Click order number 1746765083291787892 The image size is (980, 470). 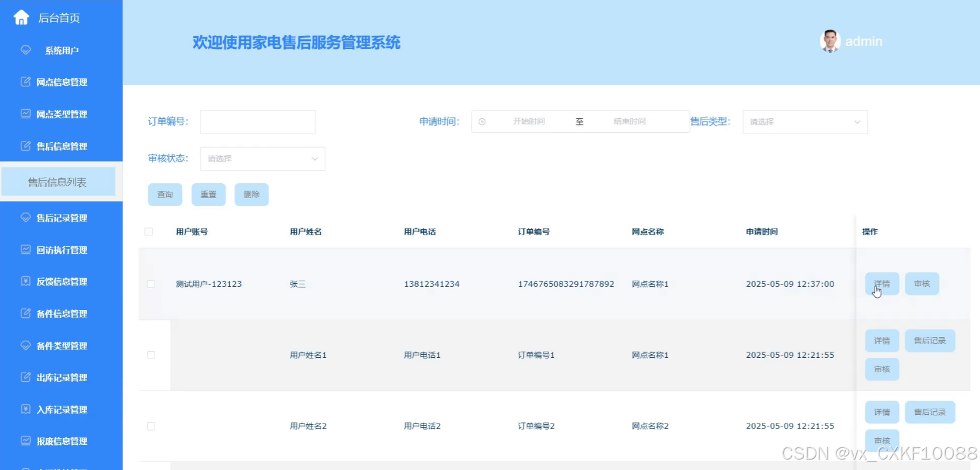pos(566,284)
